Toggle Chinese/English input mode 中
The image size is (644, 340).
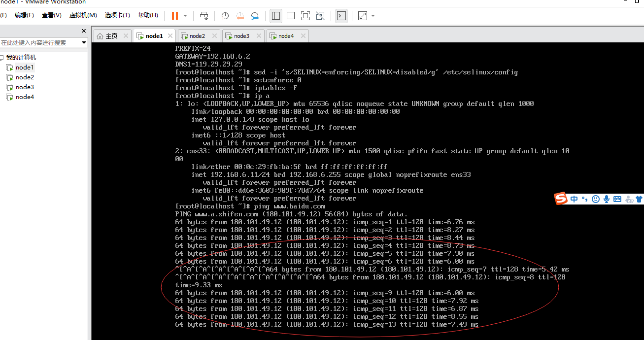click(575, 199)
